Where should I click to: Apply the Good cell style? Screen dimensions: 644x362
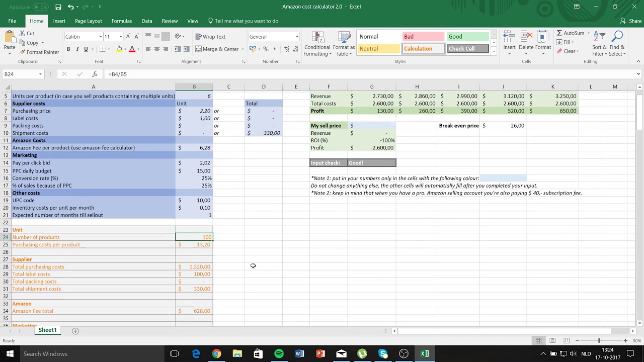click(468, 37)
